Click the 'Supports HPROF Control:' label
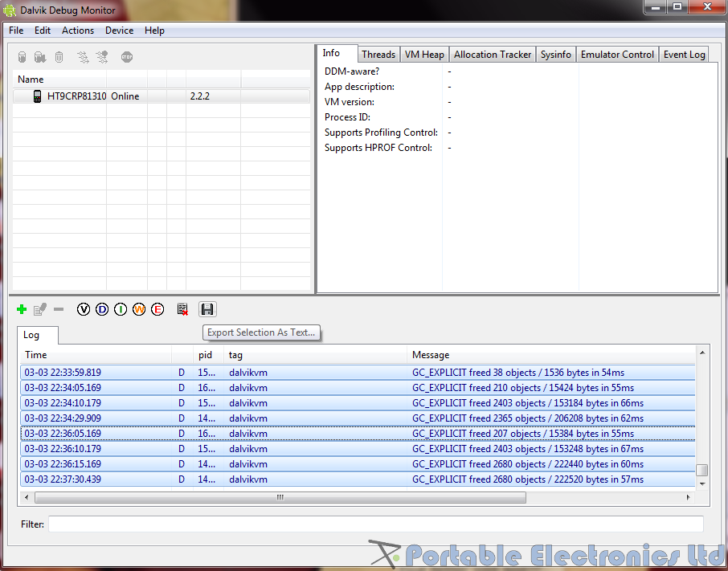Viewport: 728px width, 571px height. pos(378,148)
